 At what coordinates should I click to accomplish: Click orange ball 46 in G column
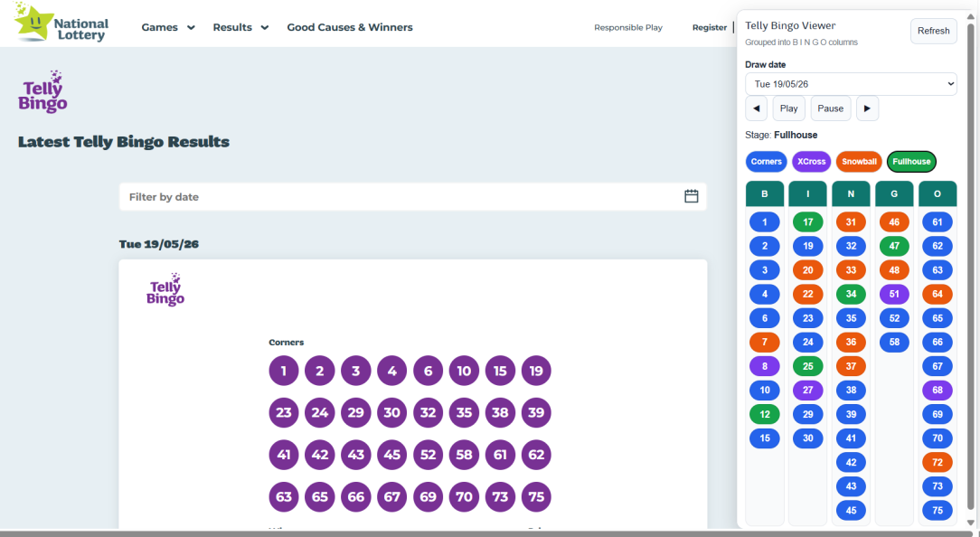pyautogui.click(x=894, y=221)
